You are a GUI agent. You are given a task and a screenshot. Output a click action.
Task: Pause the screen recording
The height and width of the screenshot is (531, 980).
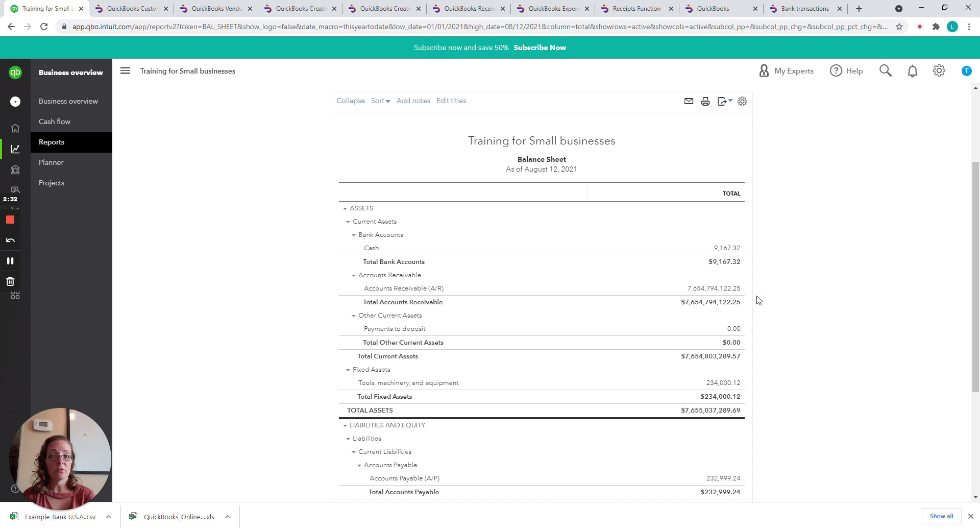point(10,261)
